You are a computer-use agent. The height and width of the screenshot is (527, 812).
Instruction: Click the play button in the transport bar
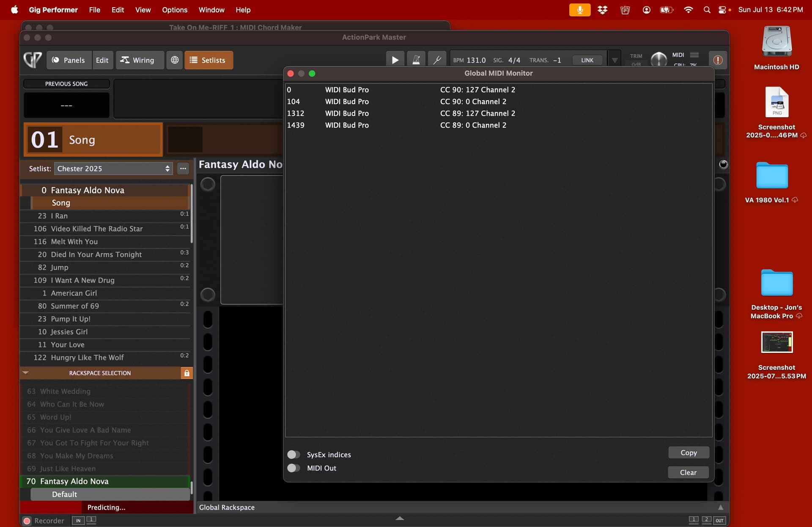click(x=395, y=60)
